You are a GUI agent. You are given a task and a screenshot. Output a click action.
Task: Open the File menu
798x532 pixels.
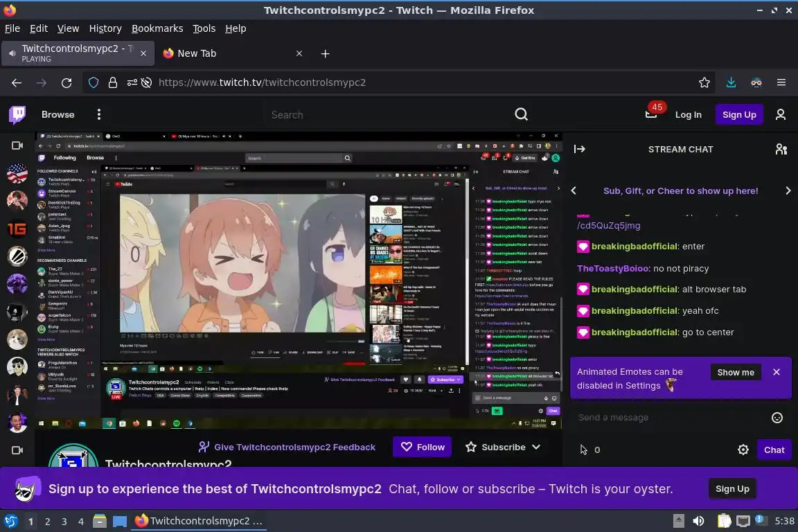pyautogui.click(x=12, y=28)
